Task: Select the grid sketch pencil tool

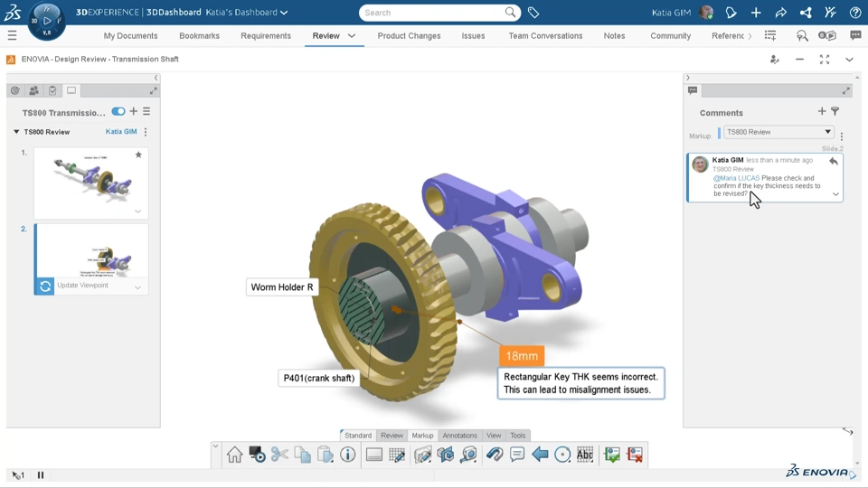Action: 397,455
